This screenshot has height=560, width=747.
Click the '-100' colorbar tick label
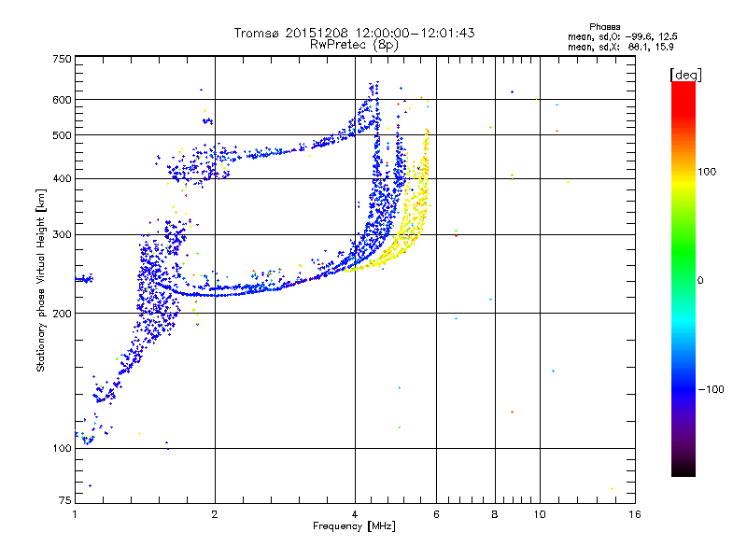coord(711,389)
